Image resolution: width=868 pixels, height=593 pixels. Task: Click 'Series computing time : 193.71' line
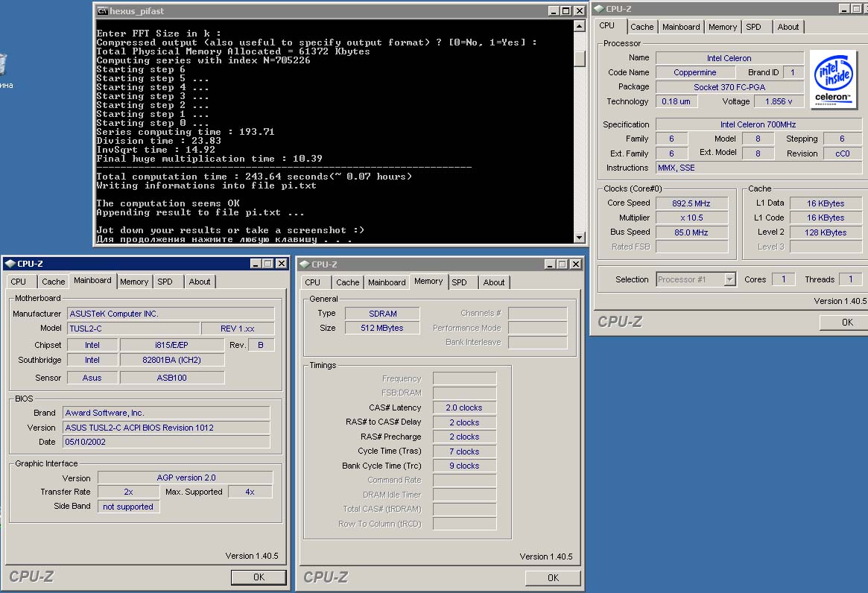coord(186,132)
